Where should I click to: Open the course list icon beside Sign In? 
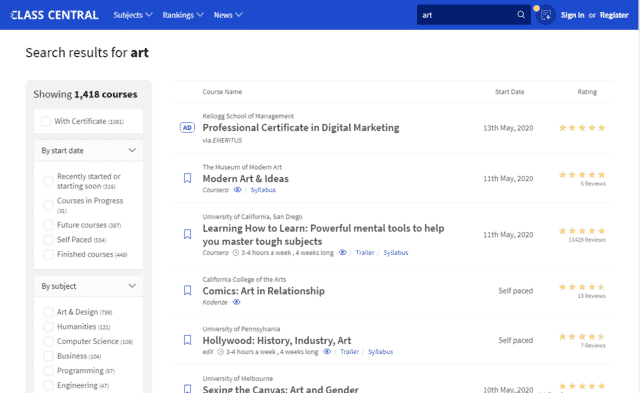coord(545,15)
